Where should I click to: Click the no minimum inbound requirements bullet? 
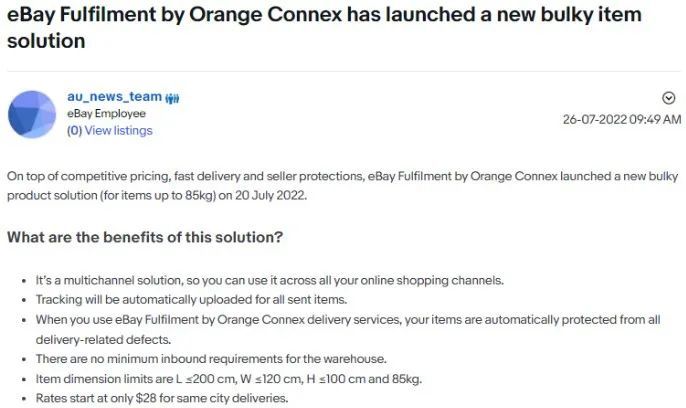pos(211,359)
